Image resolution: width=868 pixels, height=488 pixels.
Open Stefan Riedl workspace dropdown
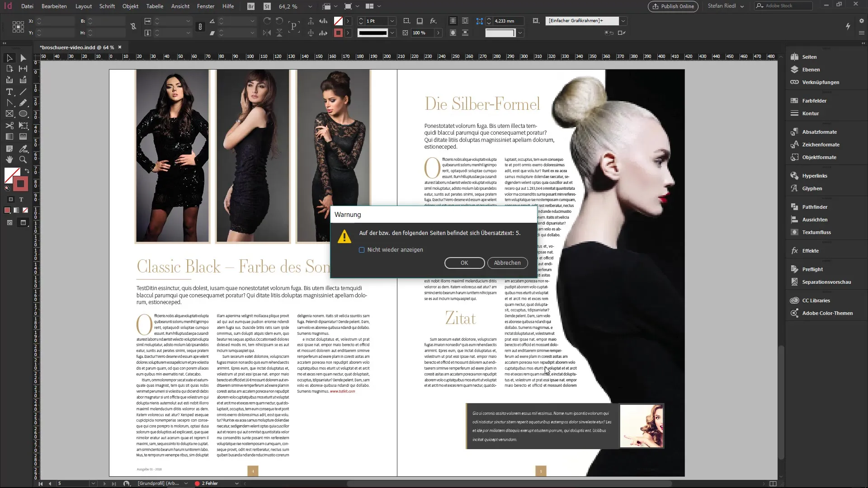726,6
